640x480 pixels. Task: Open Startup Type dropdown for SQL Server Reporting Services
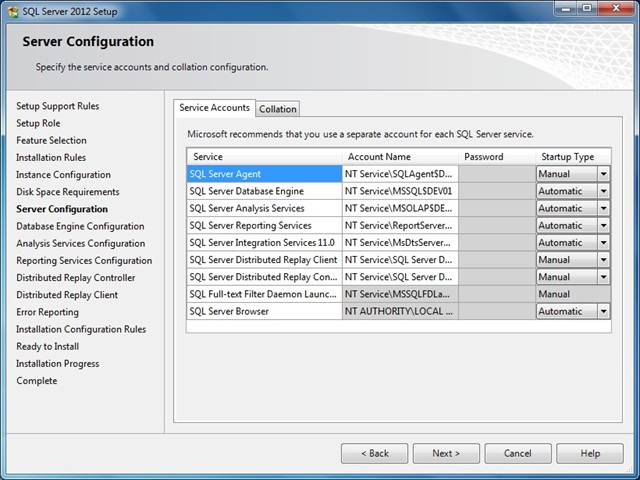603,225
